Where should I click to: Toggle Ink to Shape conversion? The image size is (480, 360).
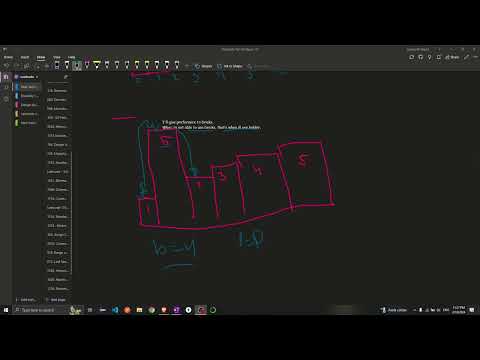pos(230,66)
